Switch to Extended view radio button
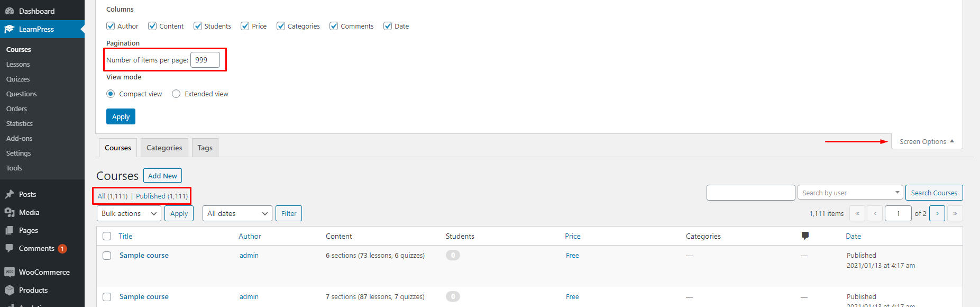The height and width of the screenshot is (307, 980). coord(176,94)
